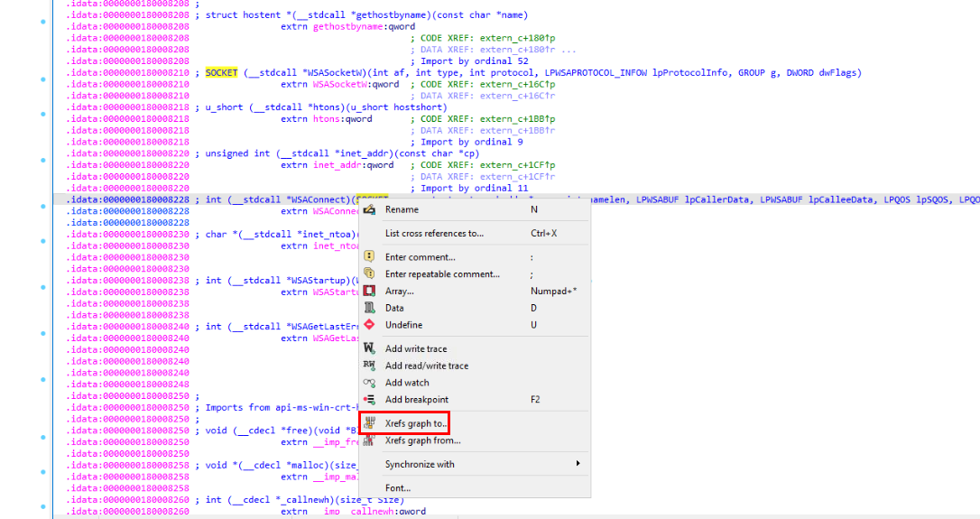The height and width of the screenshot is (519, 980).
Task: Click the Add write trace icon
Action: click(x=369, y=348)
